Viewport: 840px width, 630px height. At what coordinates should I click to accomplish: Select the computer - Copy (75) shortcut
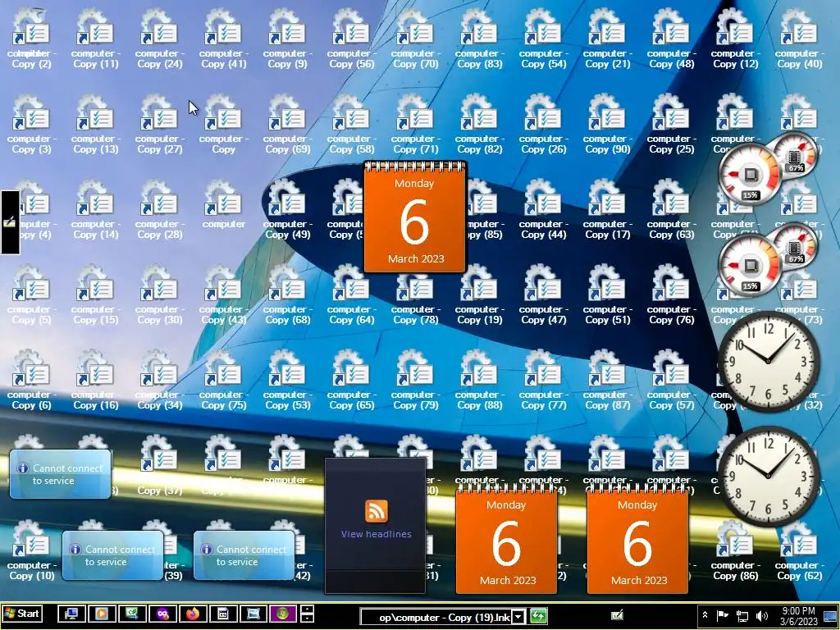tap(223, 381)
